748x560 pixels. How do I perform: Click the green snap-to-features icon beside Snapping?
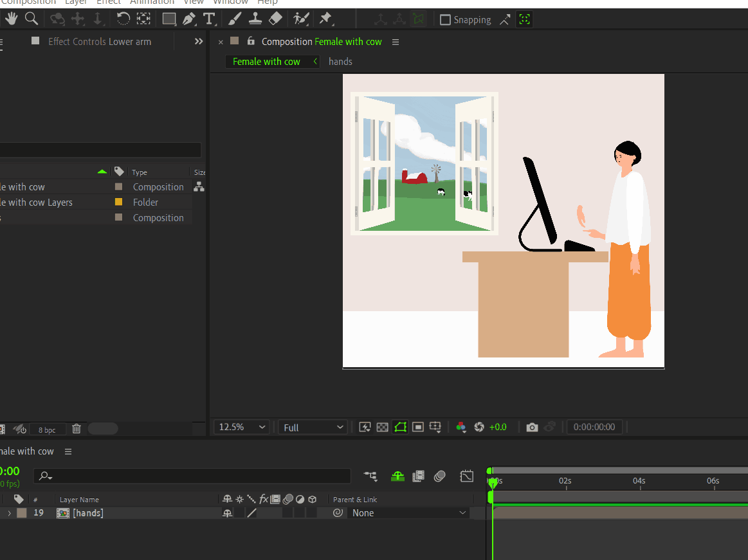click(x=524, y=19)
